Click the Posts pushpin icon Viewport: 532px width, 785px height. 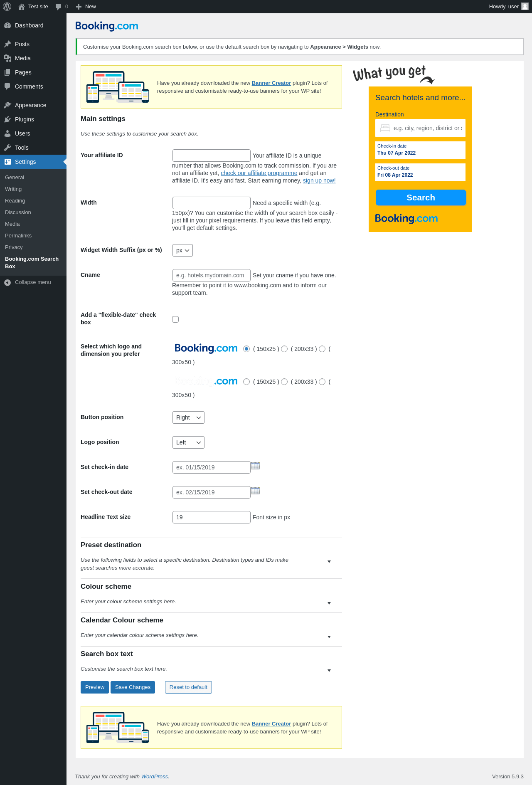click(7, 44)
